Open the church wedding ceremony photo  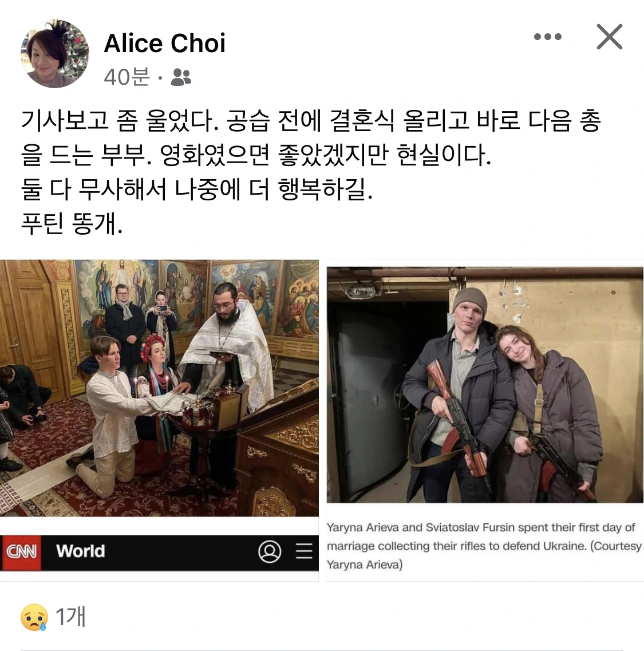(x=159, y=388)
